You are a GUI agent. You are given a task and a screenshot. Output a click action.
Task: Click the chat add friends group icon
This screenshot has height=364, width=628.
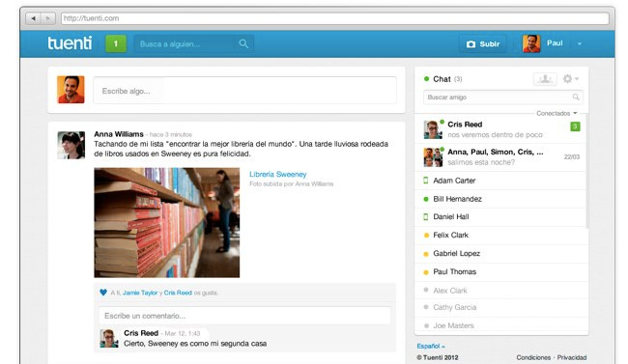(545, 79)
